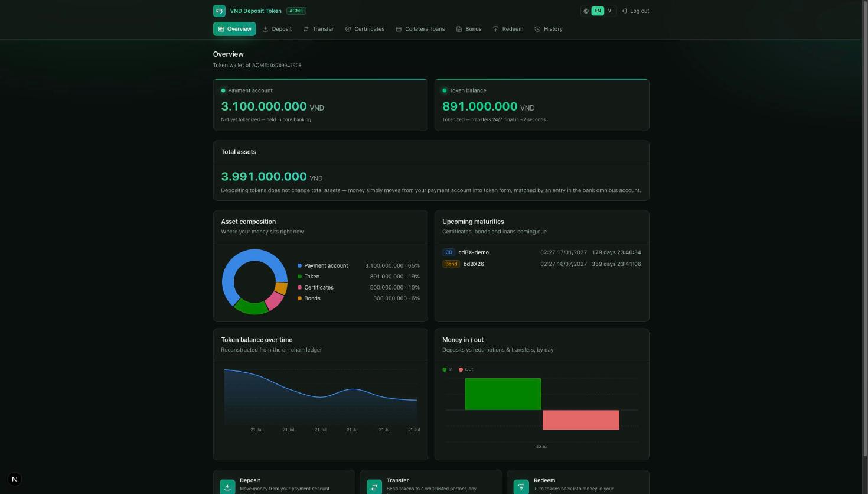868x494 pixels.
Task: Click the bdBX26 maturity row
Action: [541, 264]
